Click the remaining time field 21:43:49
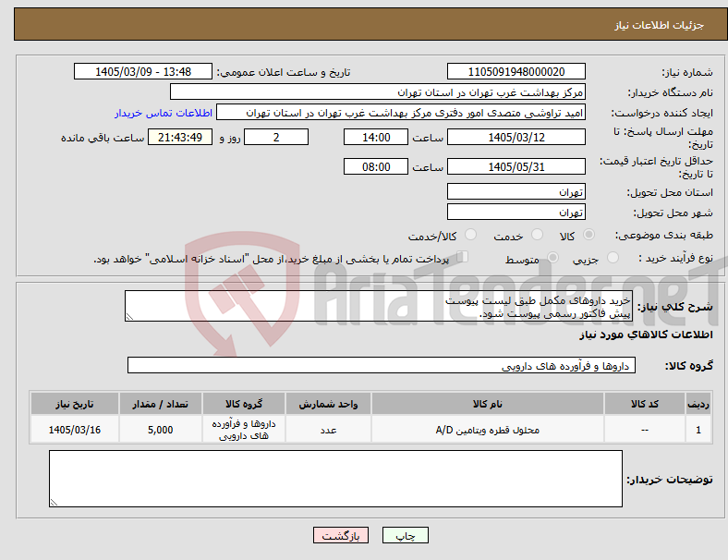 point(180,137)
